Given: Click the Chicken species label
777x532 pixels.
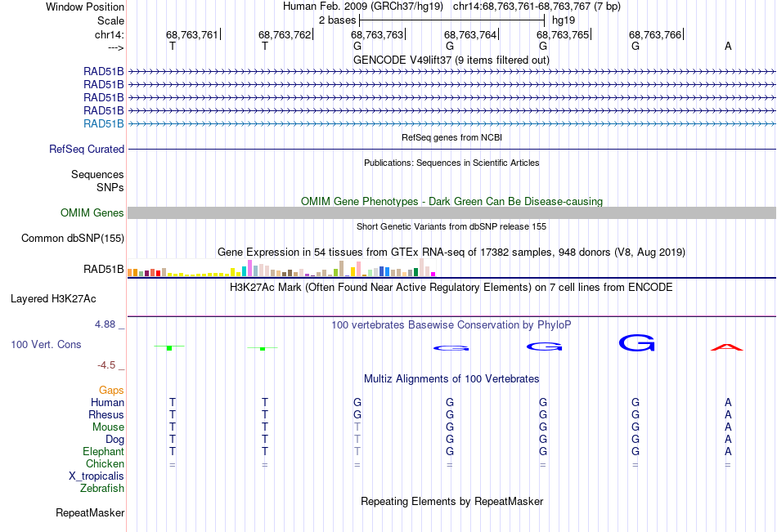Looking at the screenshot, I should click(105, 463).
